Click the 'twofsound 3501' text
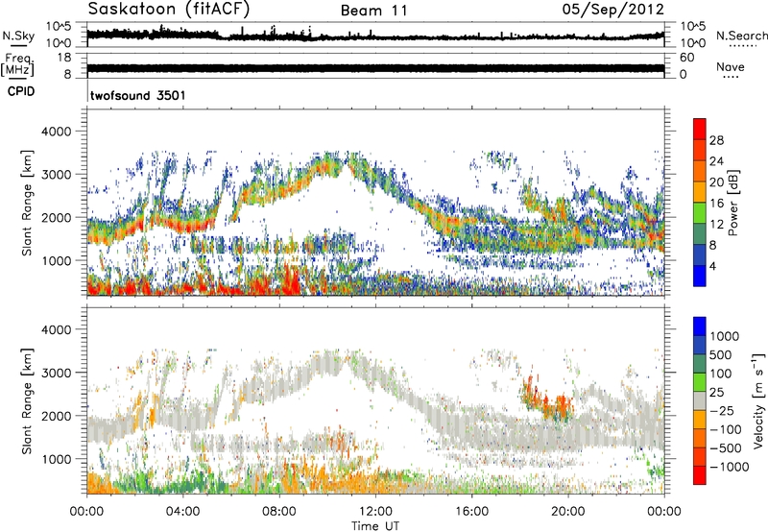Image resolution: width=768 pixels, height=532 pixels. pyautogui.click(x=138, y=95)
